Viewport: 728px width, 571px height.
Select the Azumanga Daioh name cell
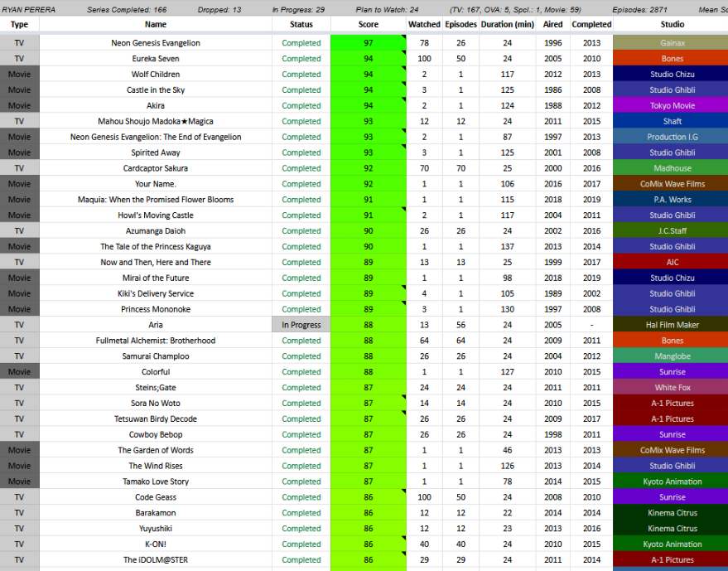coord(156,231)
